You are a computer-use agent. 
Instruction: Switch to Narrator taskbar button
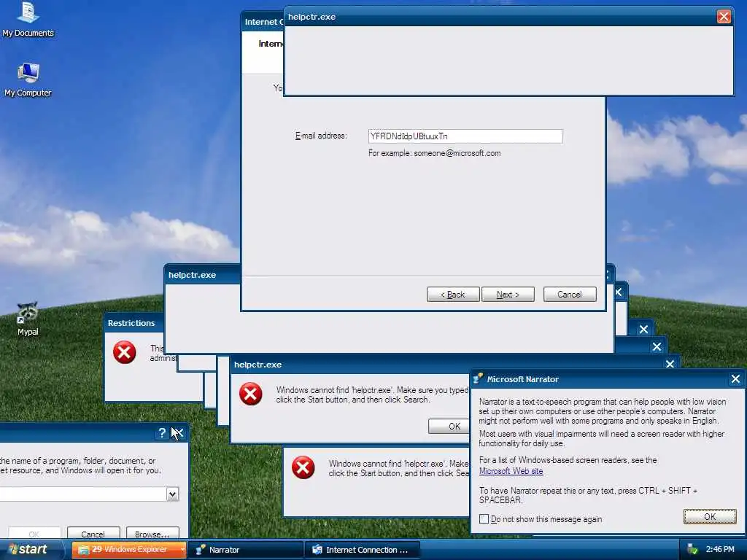[245, 550]
